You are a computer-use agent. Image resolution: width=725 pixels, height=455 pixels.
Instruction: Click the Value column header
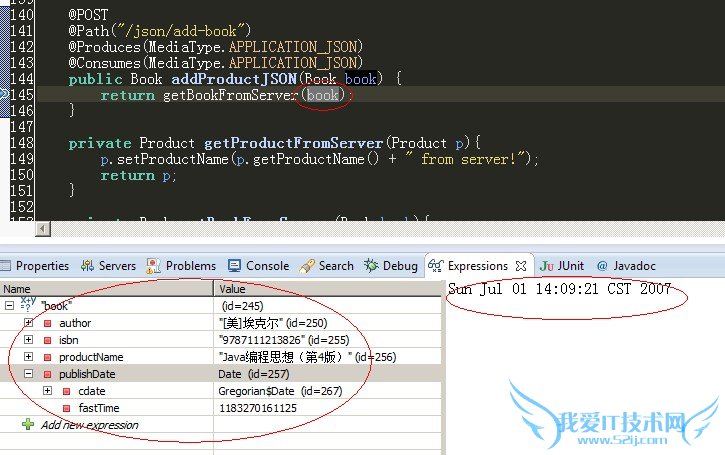328,289
